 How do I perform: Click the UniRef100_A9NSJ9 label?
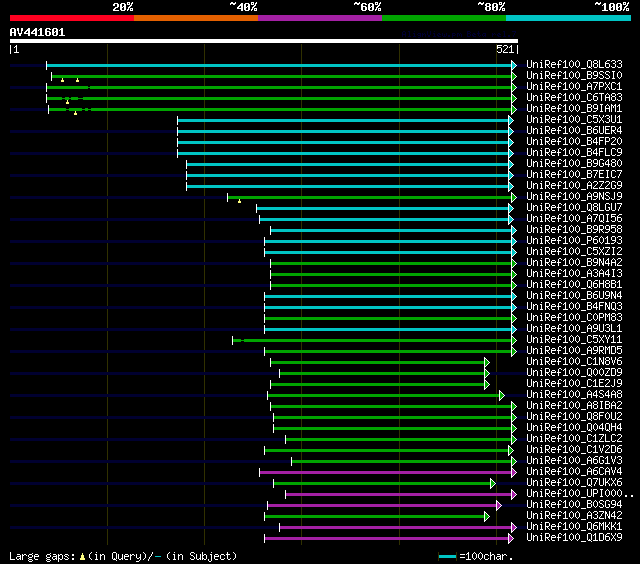[x=574, y=197]
